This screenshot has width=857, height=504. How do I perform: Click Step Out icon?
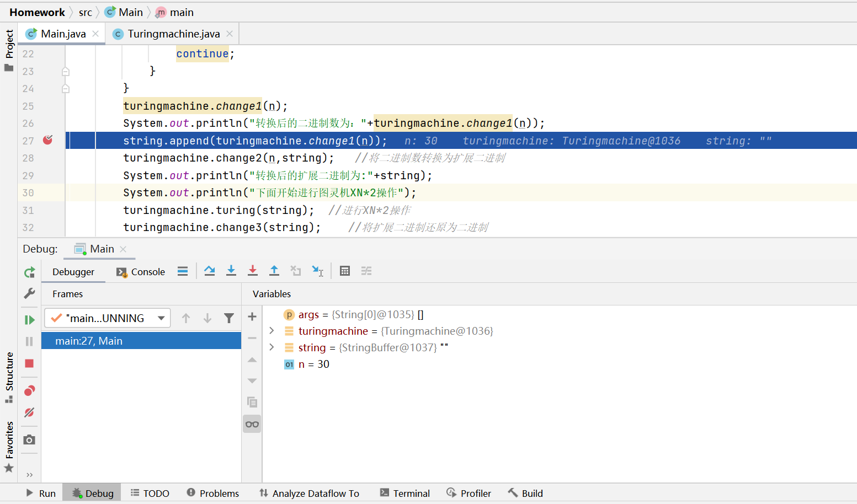(x=274, y=271)
